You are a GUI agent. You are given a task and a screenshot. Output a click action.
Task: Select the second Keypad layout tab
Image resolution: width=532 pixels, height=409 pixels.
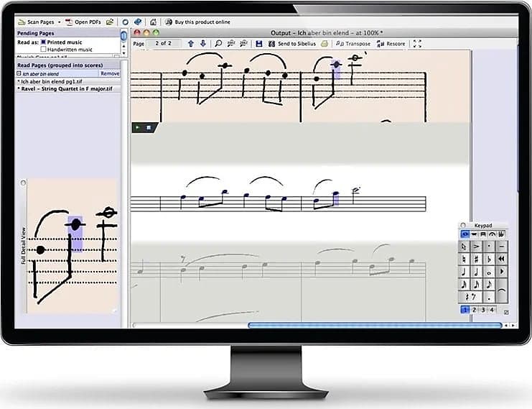[x=474, y=234]
